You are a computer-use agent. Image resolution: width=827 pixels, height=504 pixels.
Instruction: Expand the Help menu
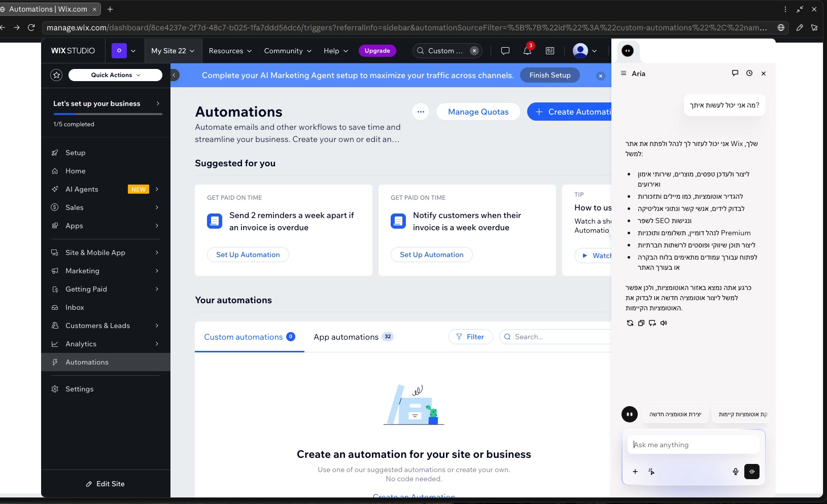click(x=336, y=51)
